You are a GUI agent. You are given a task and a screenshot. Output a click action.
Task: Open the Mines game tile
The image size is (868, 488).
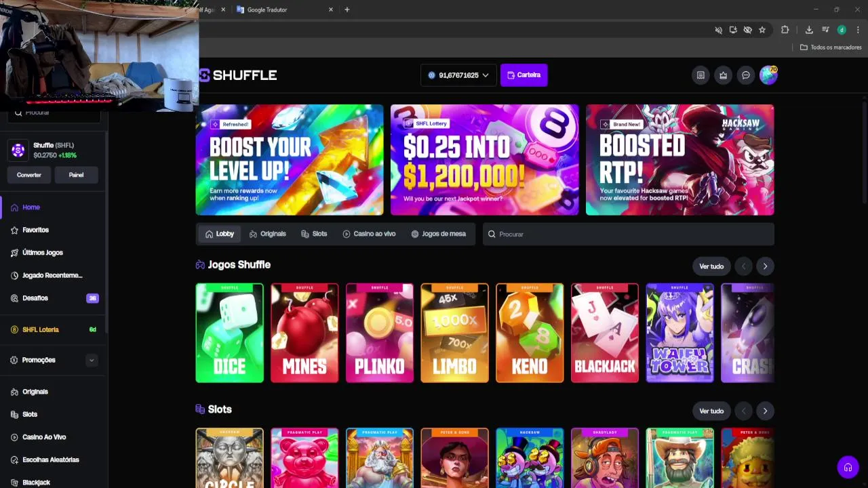[304, 333]
